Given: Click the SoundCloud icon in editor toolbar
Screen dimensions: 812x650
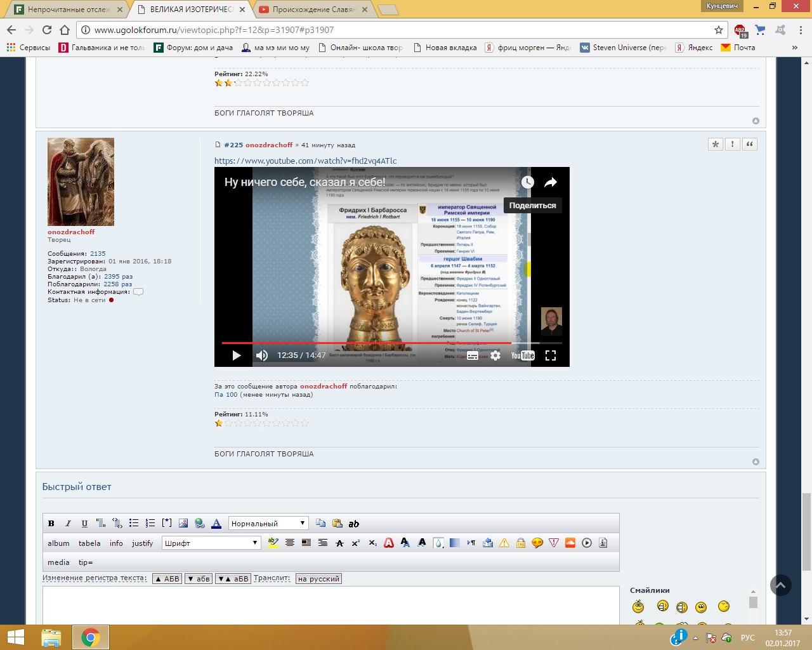Looking at the screenshot, I should point(570,543).
